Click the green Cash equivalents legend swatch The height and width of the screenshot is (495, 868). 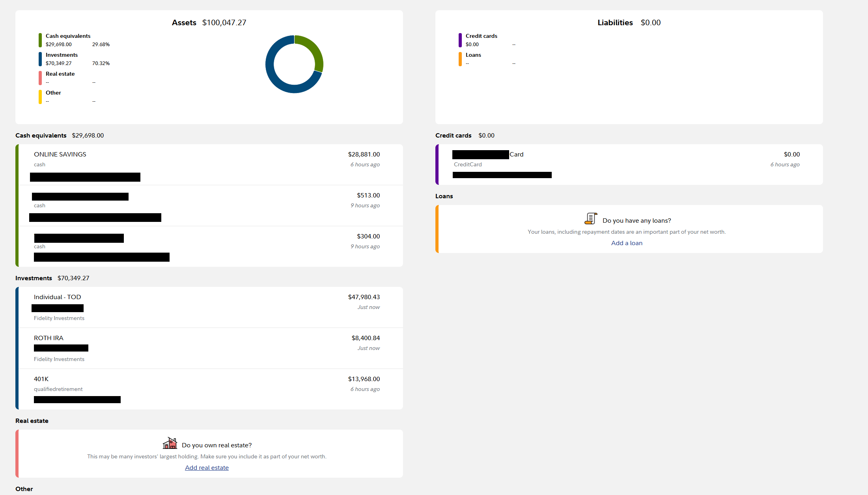pyautogui.click(x=40, y=40)
